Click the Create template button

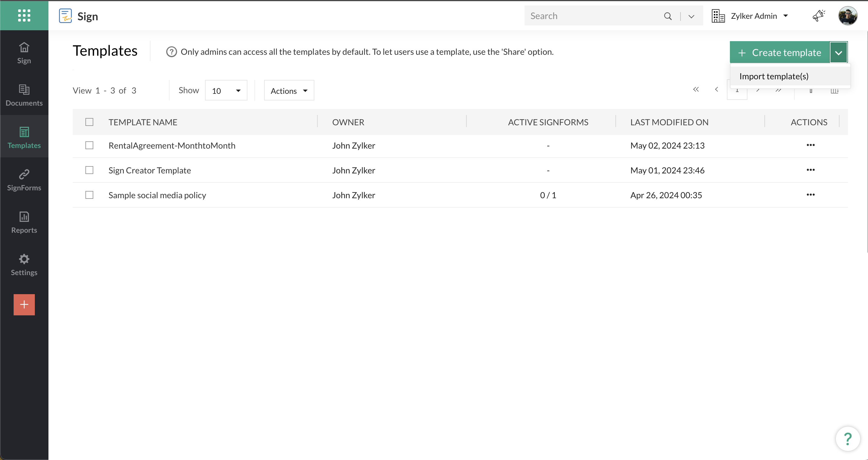click(x=779, y=53)
